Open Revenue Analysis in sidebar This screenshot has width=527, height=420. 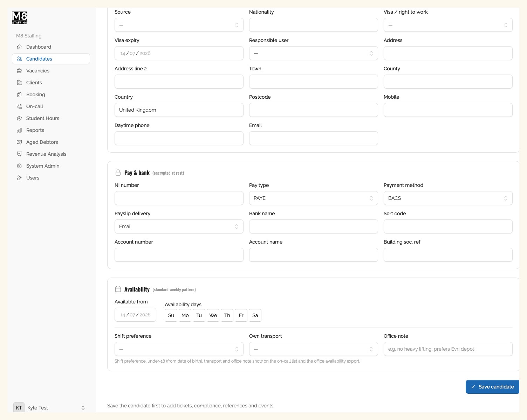click(x=51, y=154)
